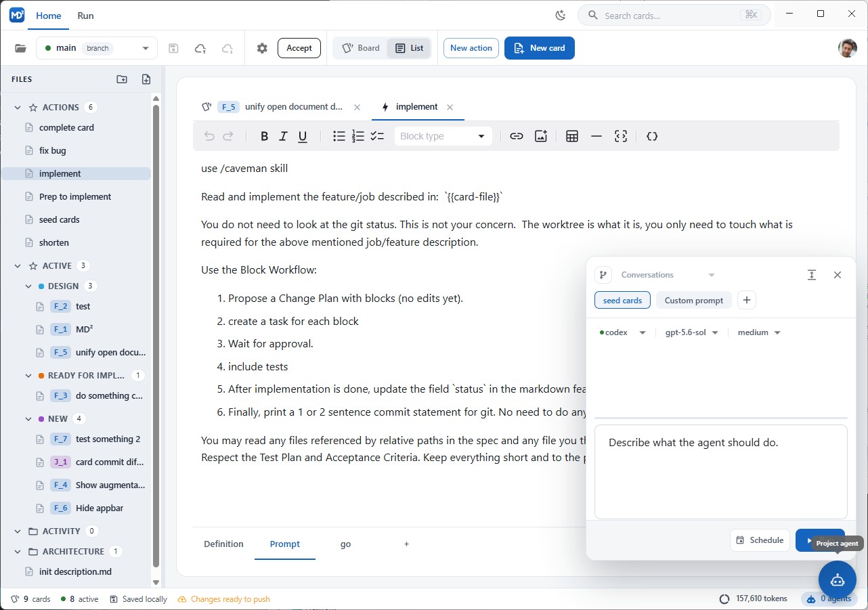This screenshot has width=868, height=610.
Task: Insert checklist
Action: (377, 136)
